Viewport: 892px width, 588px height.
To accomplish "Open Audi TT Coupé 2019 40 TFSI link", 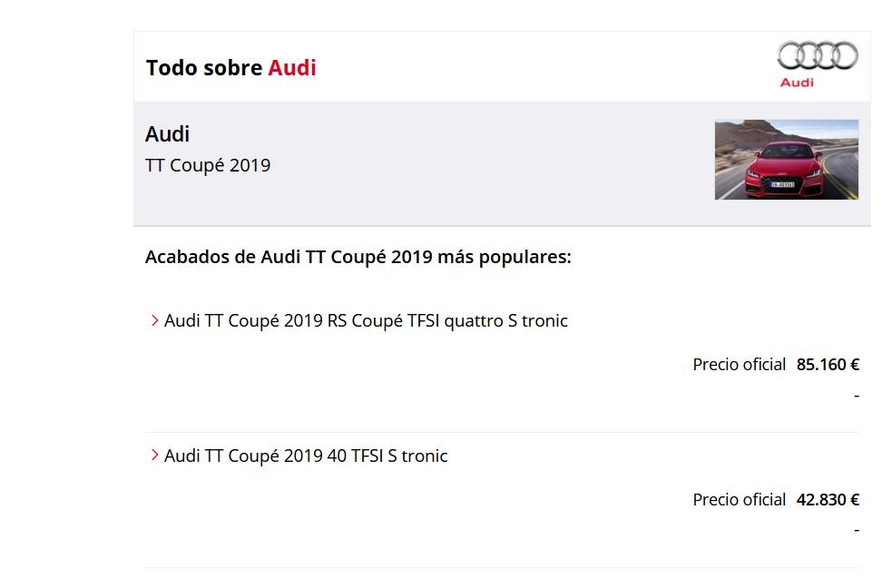I will point(306,456).
